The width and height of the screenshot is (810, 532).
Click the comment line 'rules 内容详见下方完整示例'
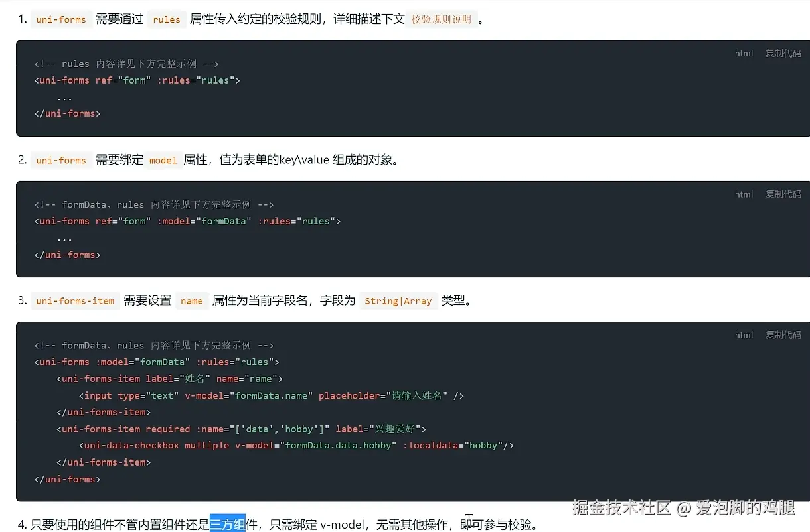click(x=127, y=64)
